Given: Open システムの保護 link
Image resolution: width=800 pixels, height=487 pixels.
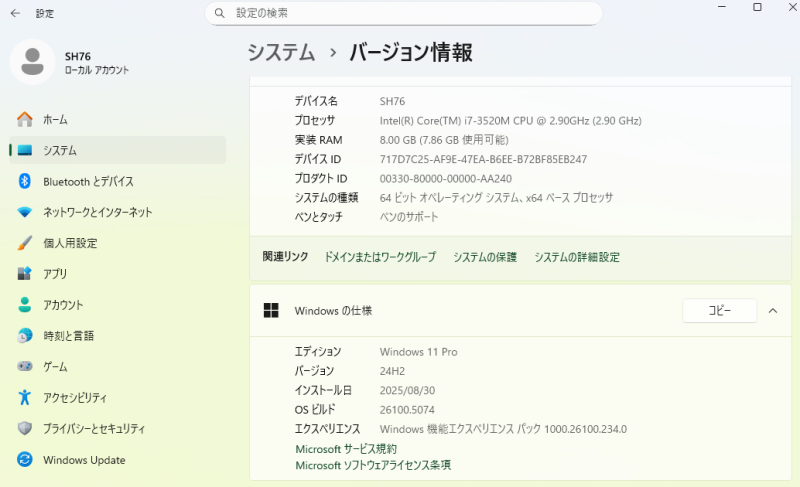Looking at the screenshot, I should pyautogui.click(x=485, y=257).
